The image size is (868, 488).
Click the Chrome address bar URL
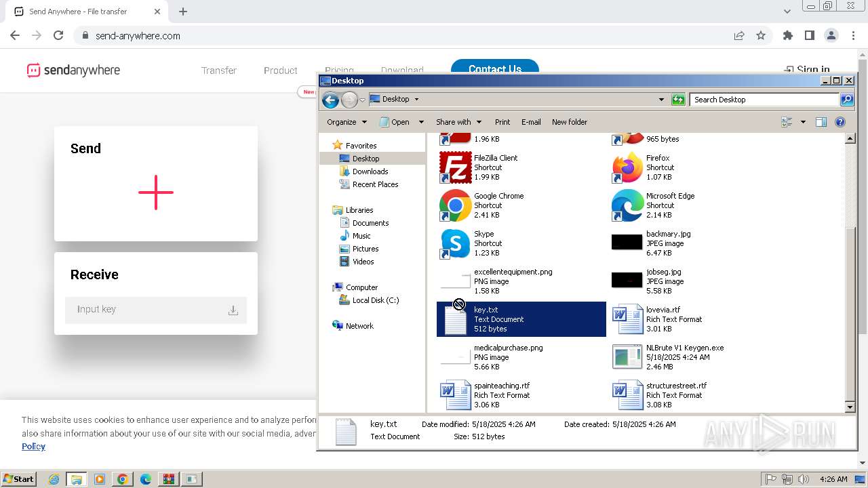(138, 36)
